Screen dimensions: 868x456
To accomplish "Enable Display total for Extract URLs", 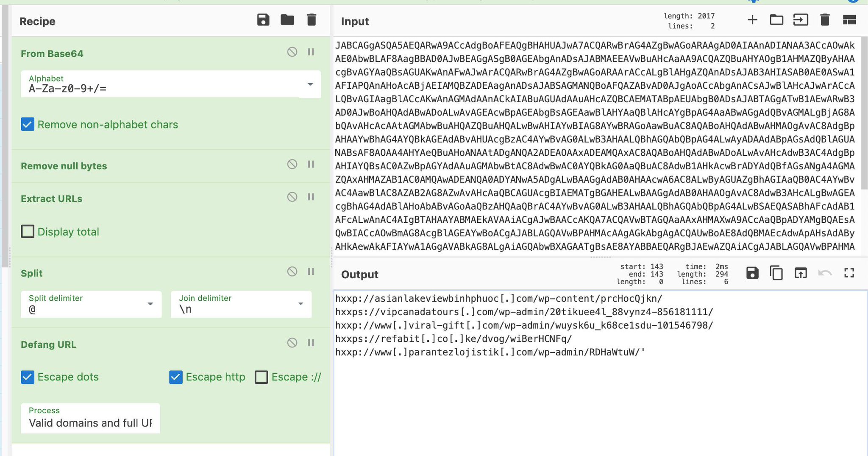I will (28, 231).
